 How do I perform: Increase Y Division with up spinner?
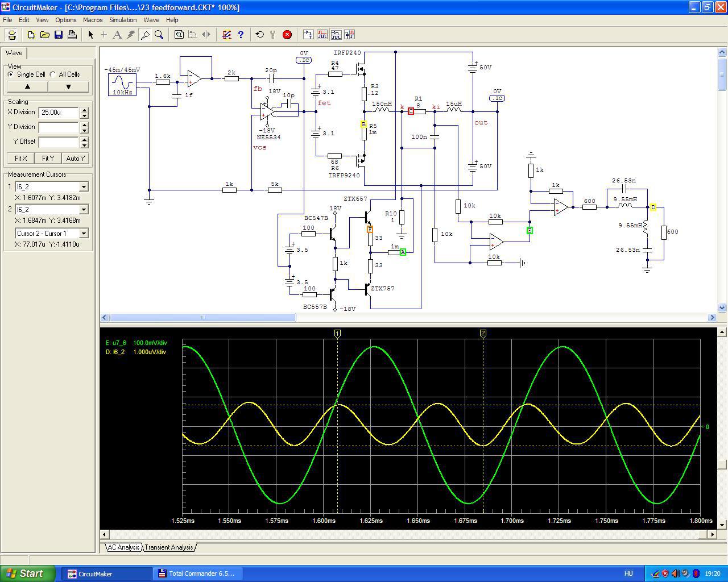84,124
